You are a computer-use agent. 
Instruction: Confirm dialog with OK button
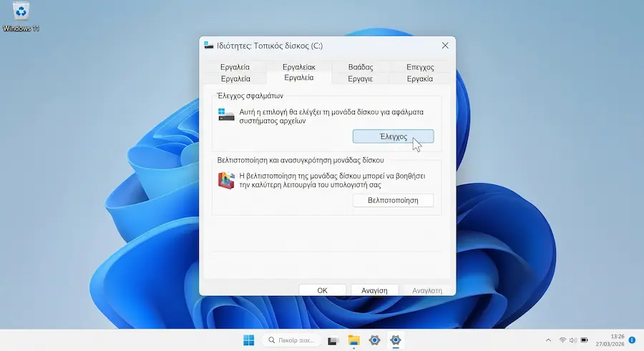pos(323,290)
